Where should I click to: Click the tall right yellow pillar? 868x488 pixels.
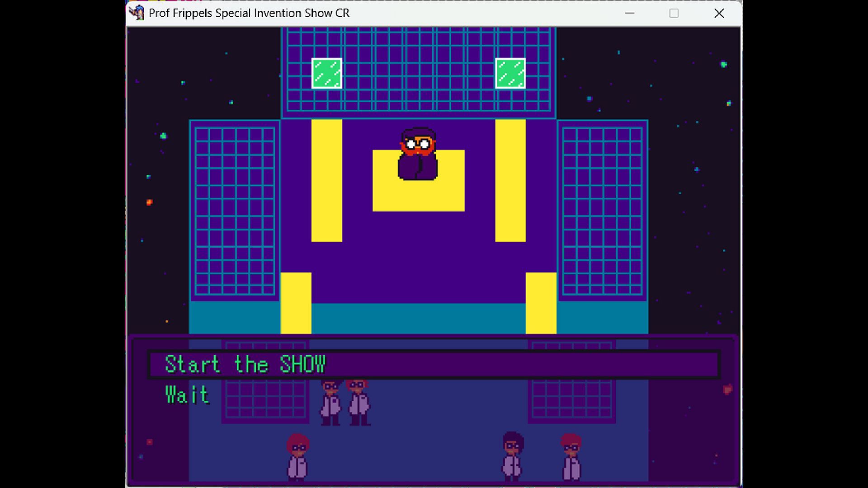[510, 181]
